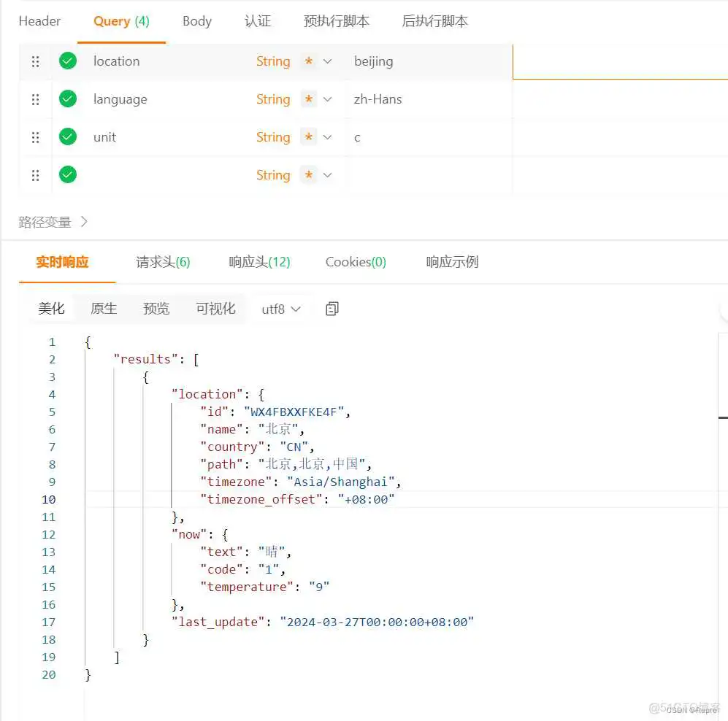This screenshot has width=728, height=721.
Task: Click the "CN" country value
Action: [x=294, y=447]
